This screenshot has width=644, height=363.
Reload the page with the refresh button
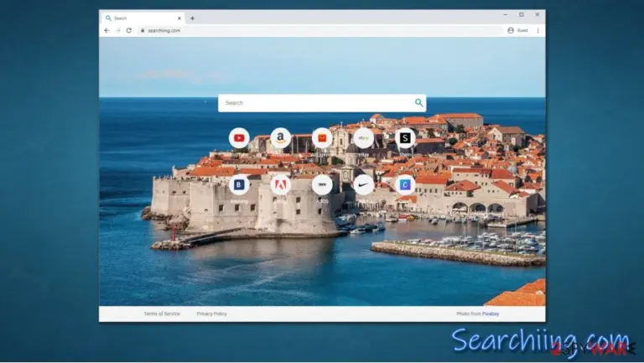point(129,30)
